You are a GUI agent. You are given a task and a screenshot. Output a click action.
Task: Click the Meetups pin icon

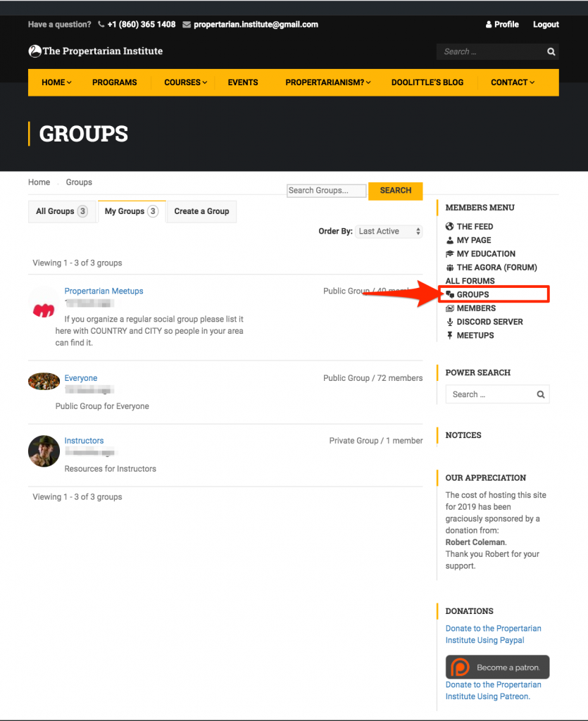[450, 335]
